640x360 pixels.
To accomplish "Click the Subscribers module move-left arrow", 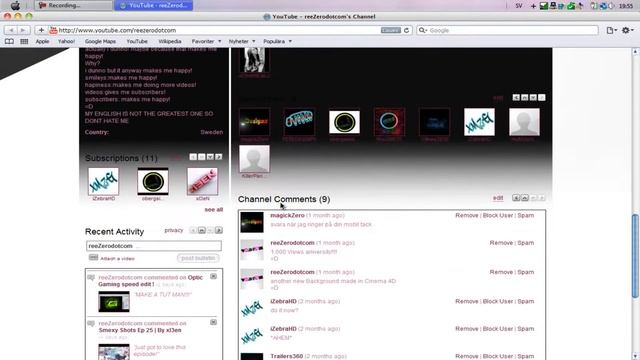I will click(x=516, y=98).
